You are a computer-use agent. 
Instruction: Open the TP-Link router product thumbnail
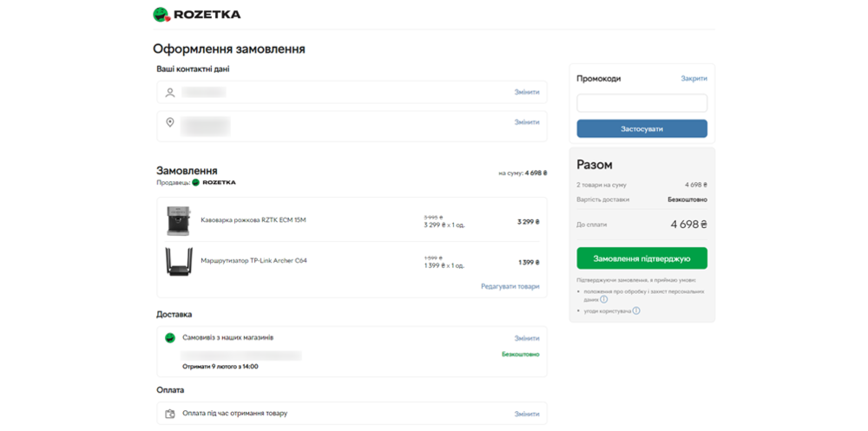tap(179, 261)
